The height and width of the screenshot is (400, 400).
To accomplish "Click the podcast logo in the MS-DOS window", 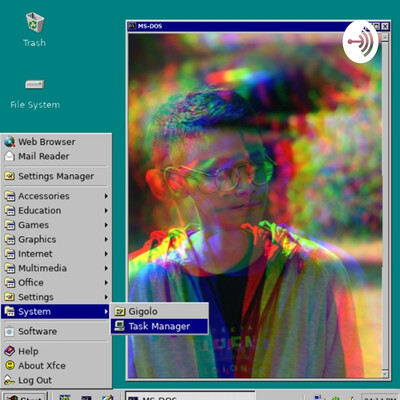I will [361, 42].
